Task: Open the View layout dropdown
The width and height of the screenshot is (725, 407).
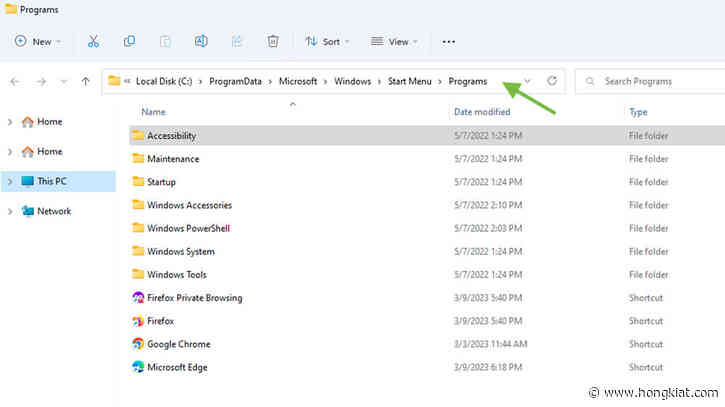Action: coord(394,42)
